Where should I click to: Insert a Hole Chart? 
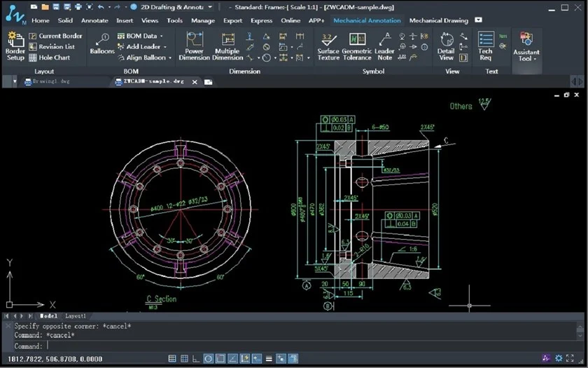click(x=50, y=57)
